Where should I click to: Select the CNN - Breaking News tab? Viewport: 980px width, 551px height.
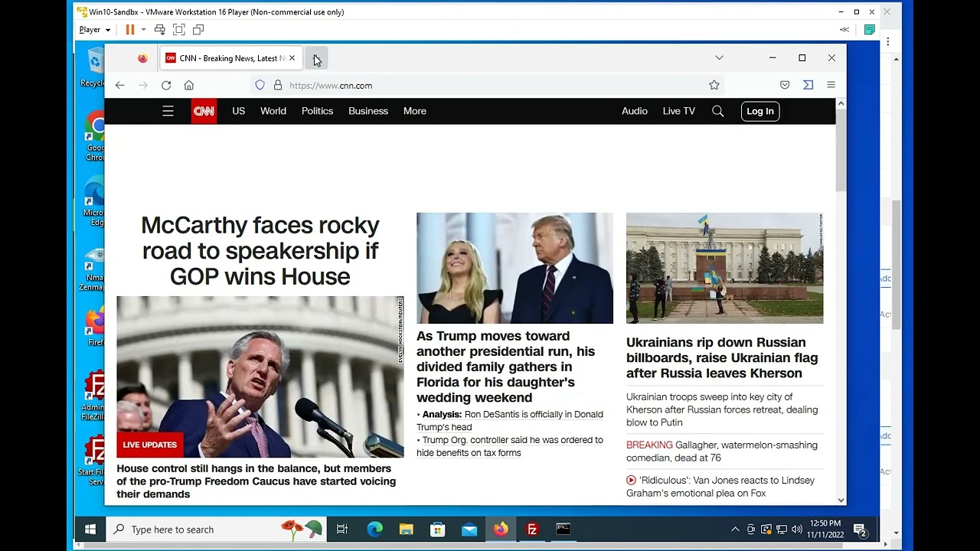(x=230, y=58)
